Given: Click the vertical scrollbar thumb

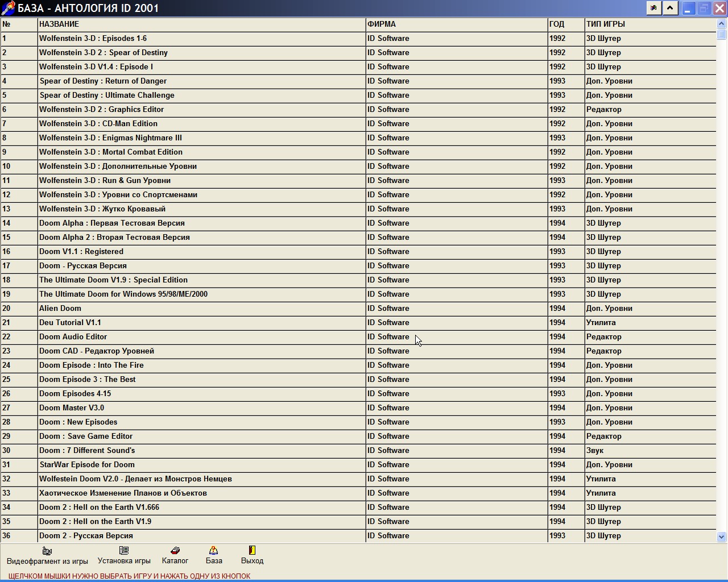Looking at the screenshot, I should [x=722, y=34].
